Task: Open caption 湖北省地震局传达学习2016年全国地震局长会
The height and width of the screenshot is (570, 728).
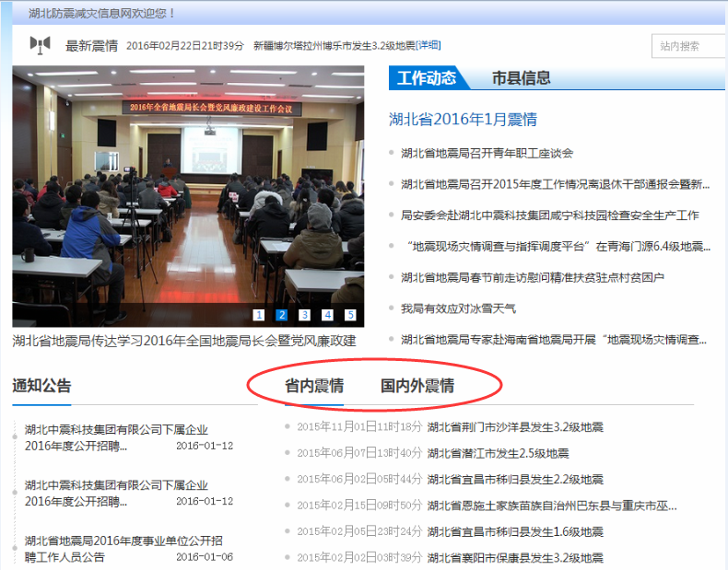Action: coord(184,341)
